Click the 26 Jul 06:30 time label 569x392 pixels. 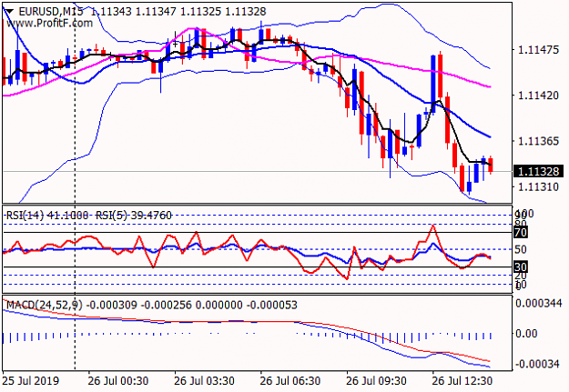click(x=290, y=381)
